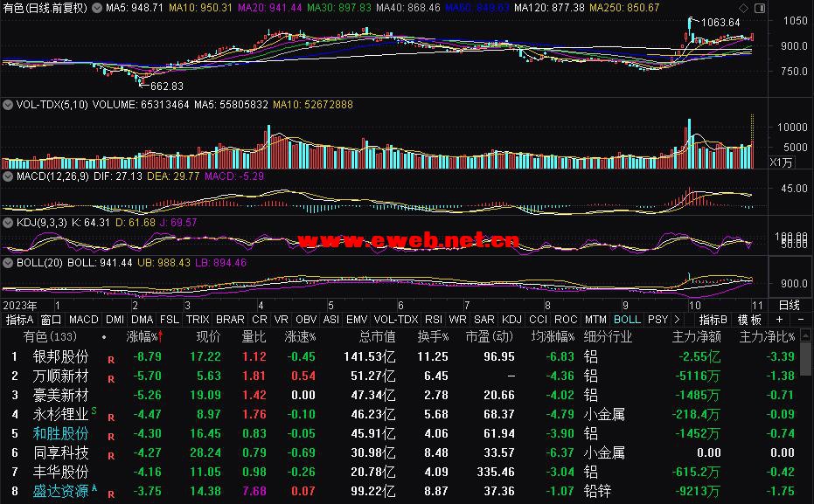Sort the list by 换手% column

tap(433, 337)
